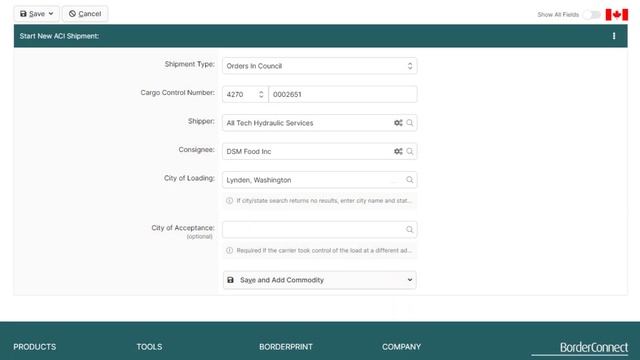
Task: Search for a Consignee using magnifier icon
Action: coord(410,151)
